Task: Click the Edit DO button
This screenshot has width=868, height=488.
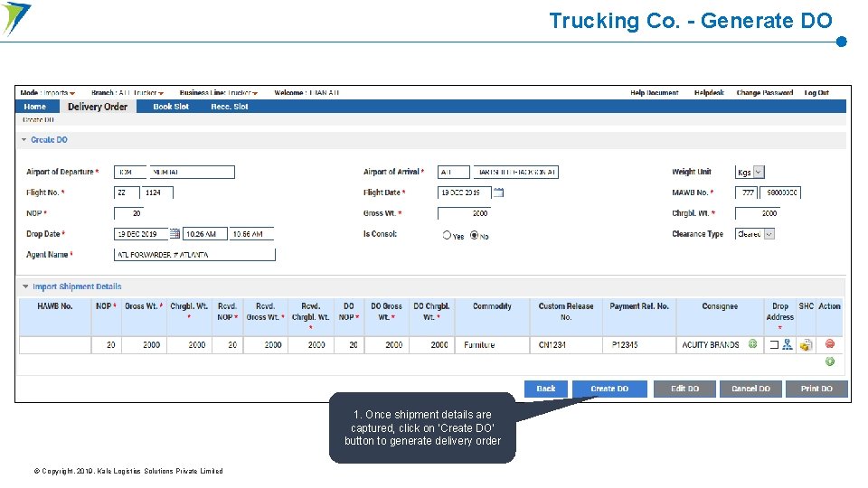Action: coord(684,389)
